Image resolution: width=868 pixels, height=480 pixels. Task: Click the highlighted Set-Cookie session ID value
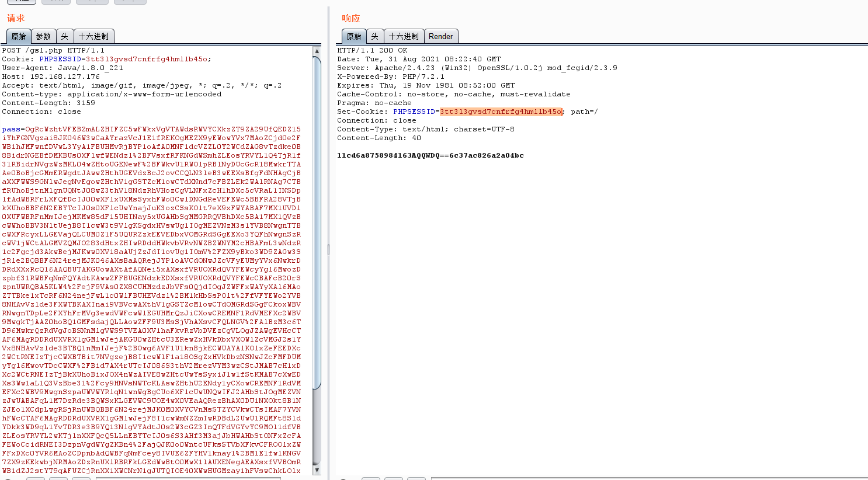(501, 112)
